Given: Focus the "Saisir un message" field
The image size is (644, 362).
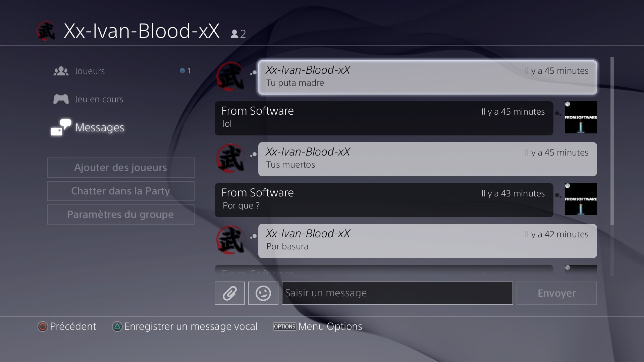Looking at the screenshot, I should coord(397,293).
